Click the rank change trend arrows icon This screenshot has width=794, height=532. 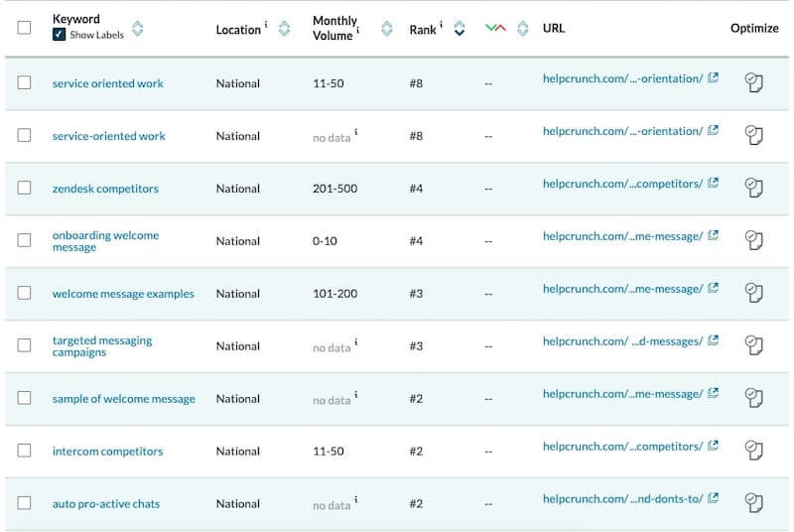tap(495, 28)
